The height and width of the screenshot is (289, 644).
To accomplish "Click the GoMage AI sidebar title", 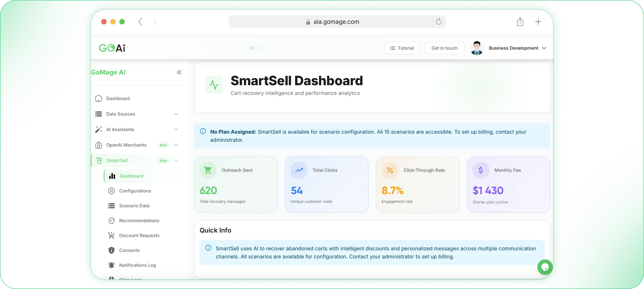I will tap(108, 72).
